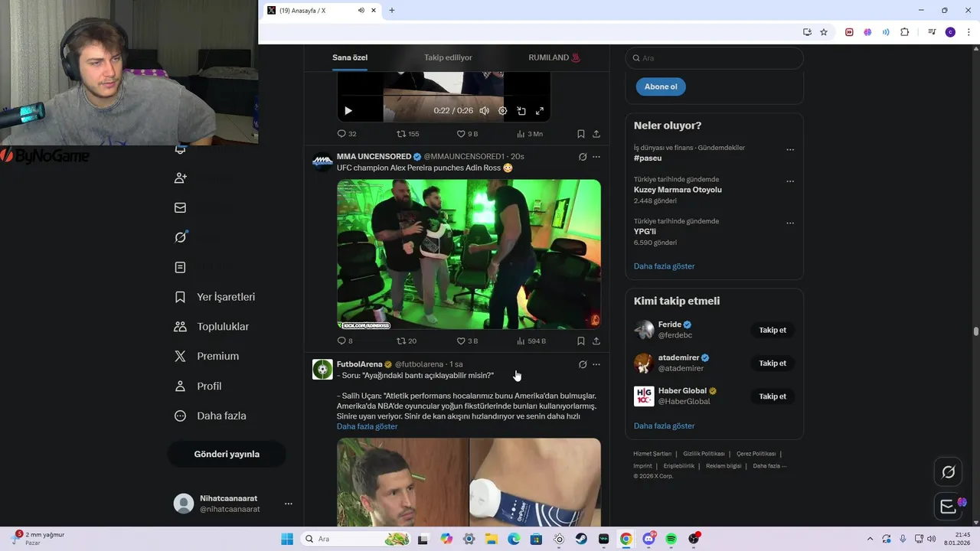Image resolution: width=980 pixels, height=551 pixels.
Task: Repost the post with 155 reposts
Action: coord(407,134)
